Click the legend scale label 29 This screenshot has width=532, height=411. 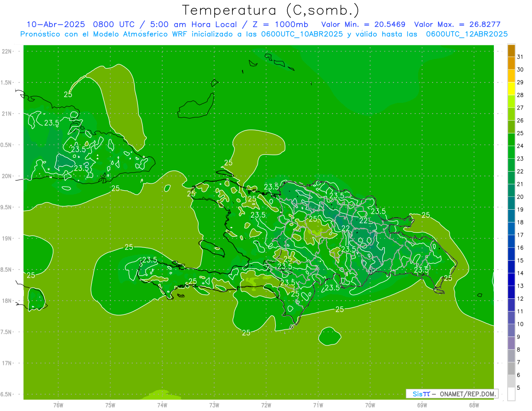point(520,82)
